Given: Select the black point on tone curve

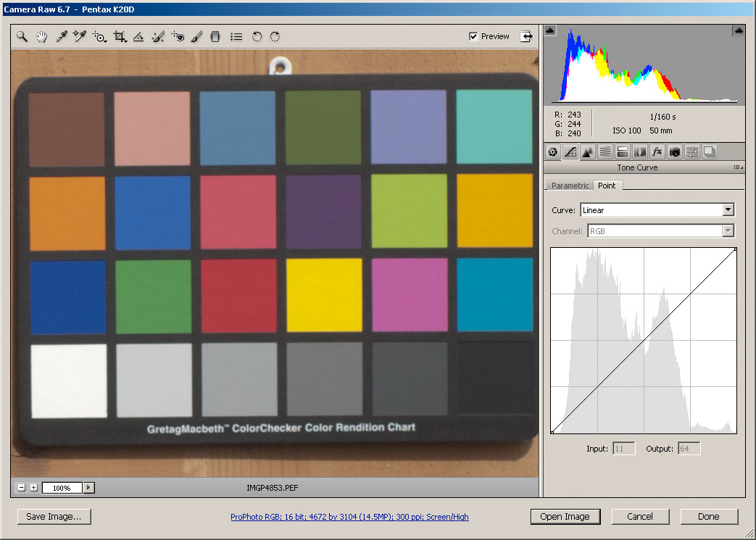Looking at the screenshot, I should (552, 432).
